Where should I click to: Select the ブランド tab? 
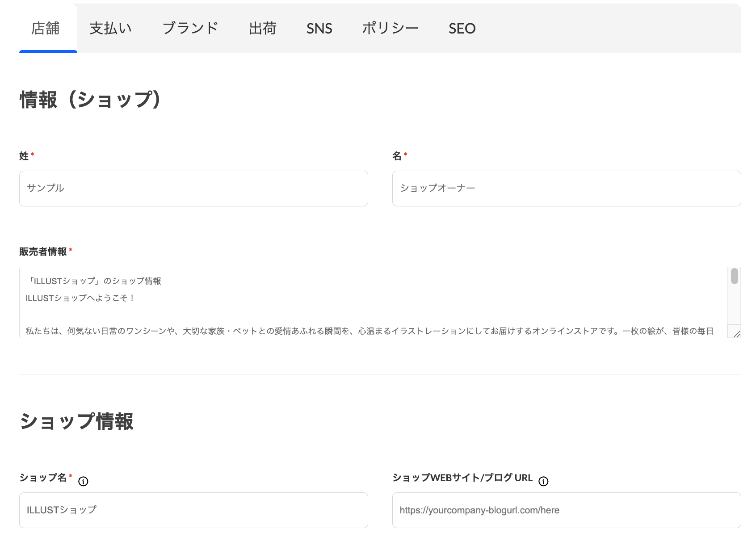(190, 29)
